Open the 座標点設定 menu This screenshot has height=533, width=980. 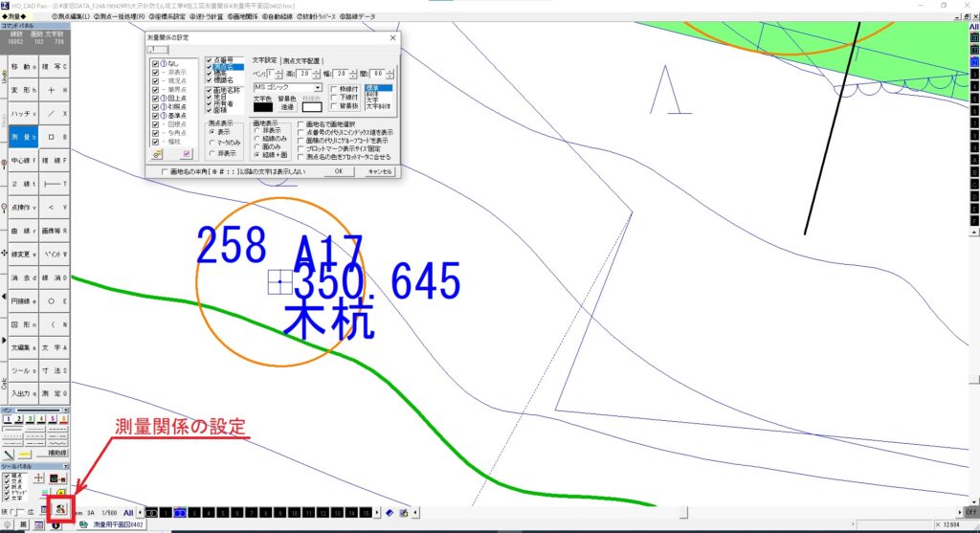[x=174, y=17]
